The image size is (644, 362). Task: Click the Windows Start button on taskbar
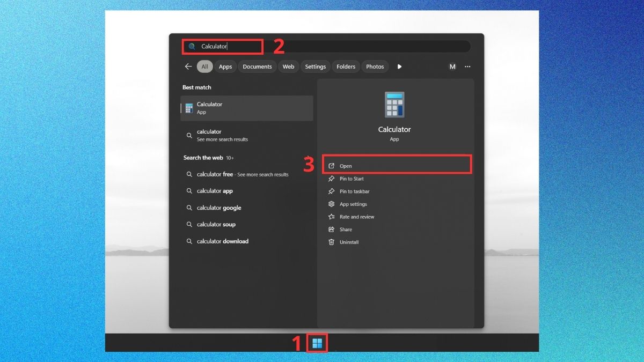click(x=317, y=343)
